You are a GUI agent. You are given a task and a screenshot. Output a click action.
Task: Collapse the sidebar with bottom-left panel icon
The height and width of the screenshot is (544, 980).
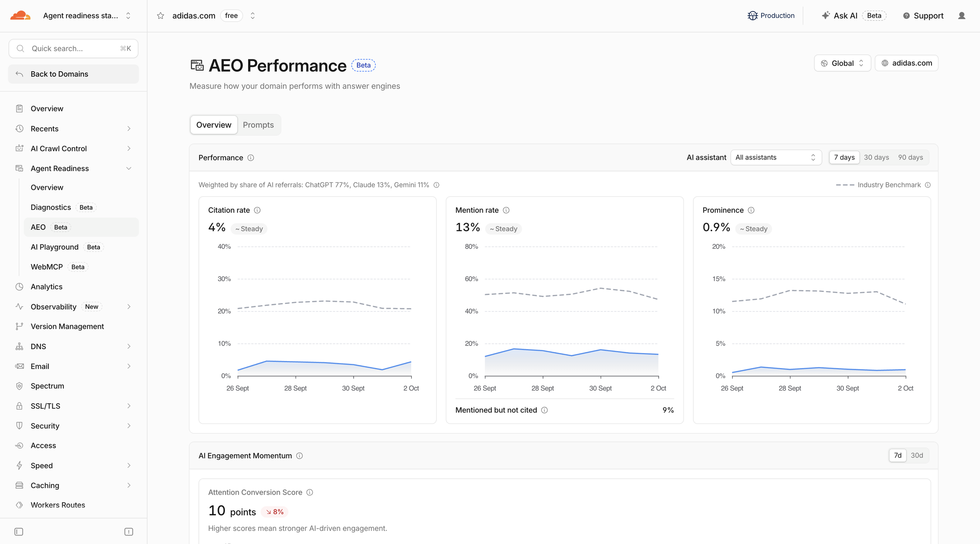[19, 532]
